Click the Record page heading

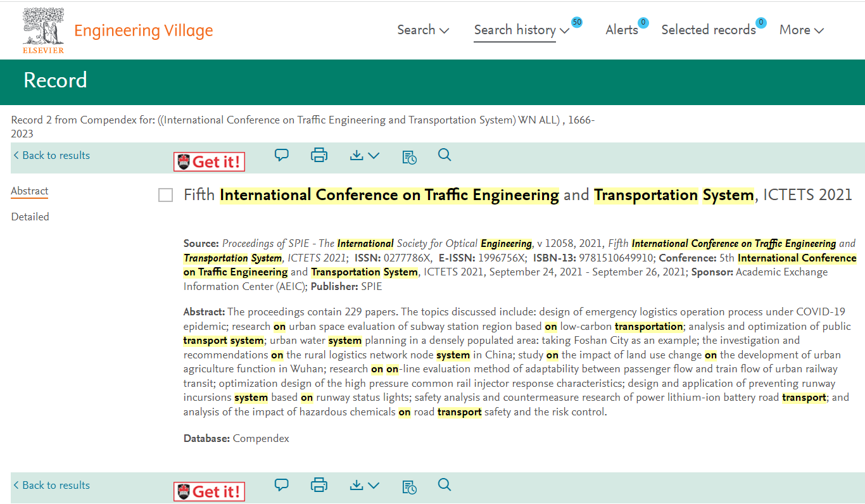point(55,80)
